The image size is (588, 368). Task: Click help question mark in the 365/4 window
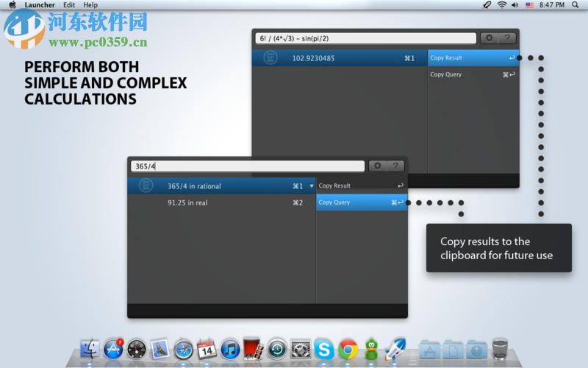(x=395, y=166)
